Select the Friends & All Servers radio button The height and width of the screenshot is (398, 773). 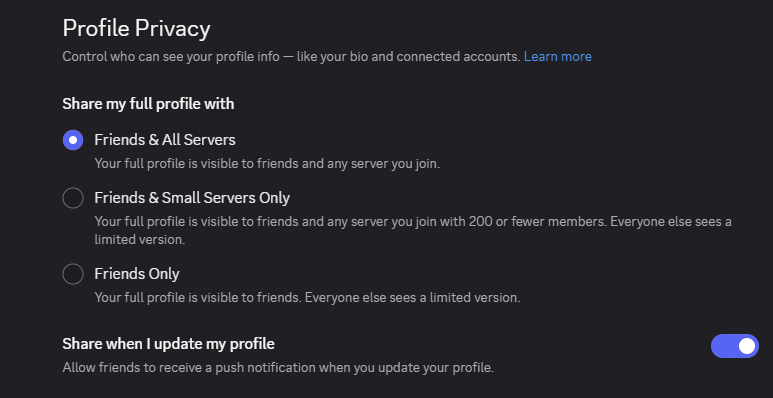(73, 140)
